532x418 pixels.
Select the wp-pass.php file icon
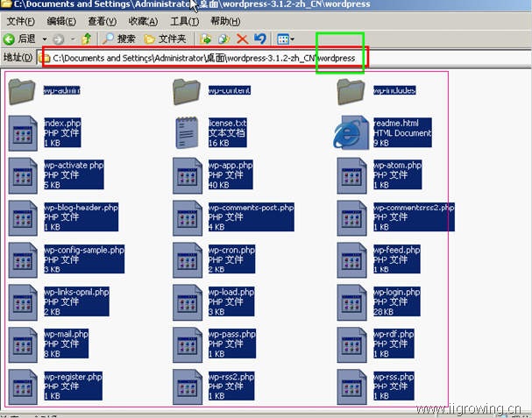click(x=188, y=344)
